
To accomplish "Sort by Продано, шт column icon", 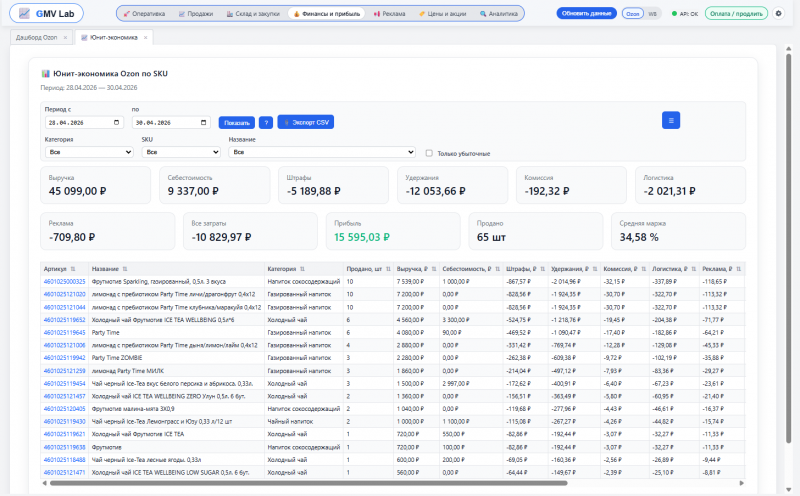I will pos(388,269).
